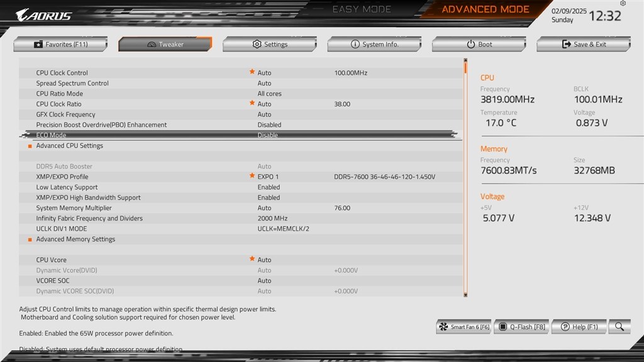
Task: Click the 7600.83MT/s memory frequency reading
Action: pos(508,170)
